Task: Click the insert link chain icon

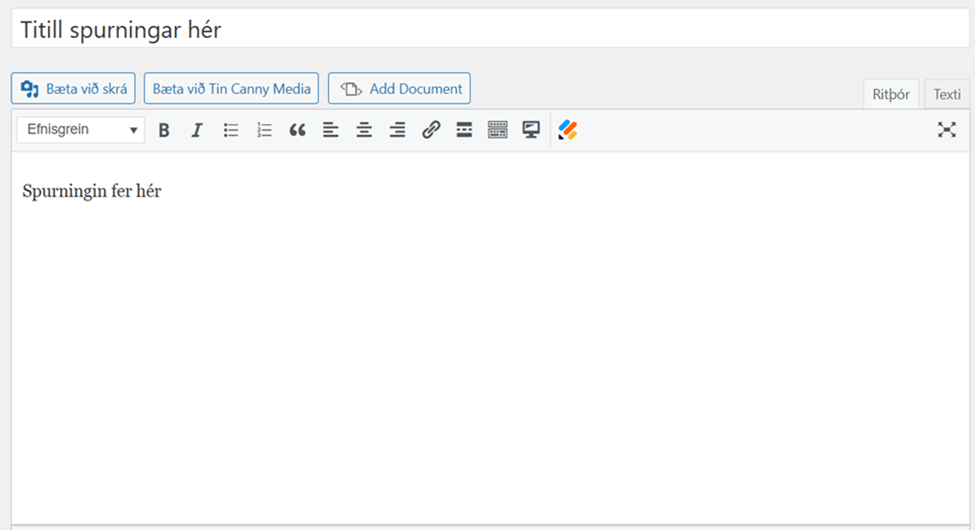Action: pyautogui.click(x=431, y=130)
